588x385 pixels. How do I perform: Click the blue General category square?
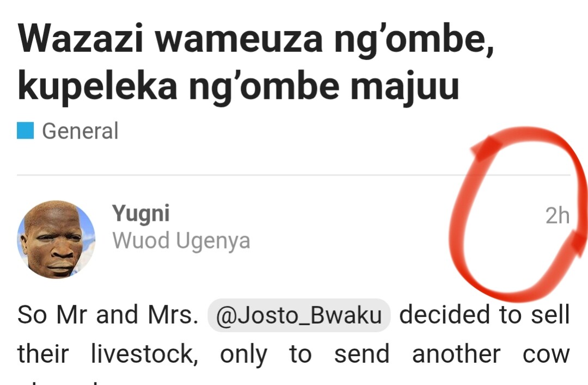point(25,131)
